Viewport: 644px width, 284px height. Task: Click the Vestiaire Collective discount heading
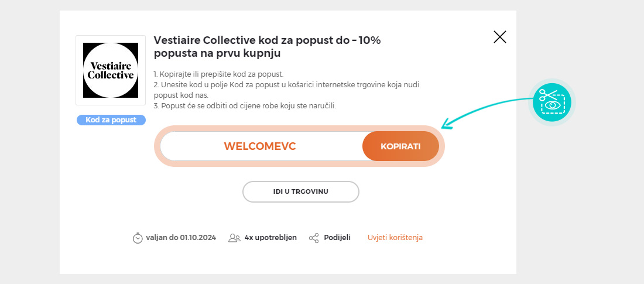click(267, 47)
